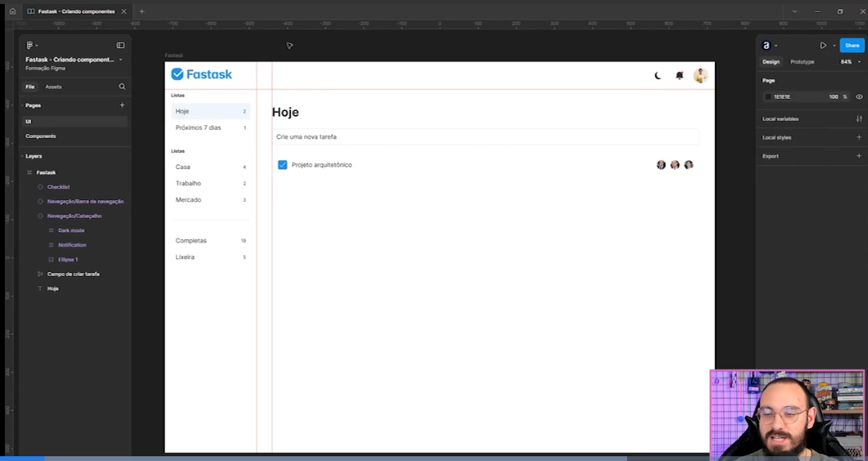The width and height of the screenshot is (868, 461).
Task: Select the Dark mode layer
Action: click(71, 230)
